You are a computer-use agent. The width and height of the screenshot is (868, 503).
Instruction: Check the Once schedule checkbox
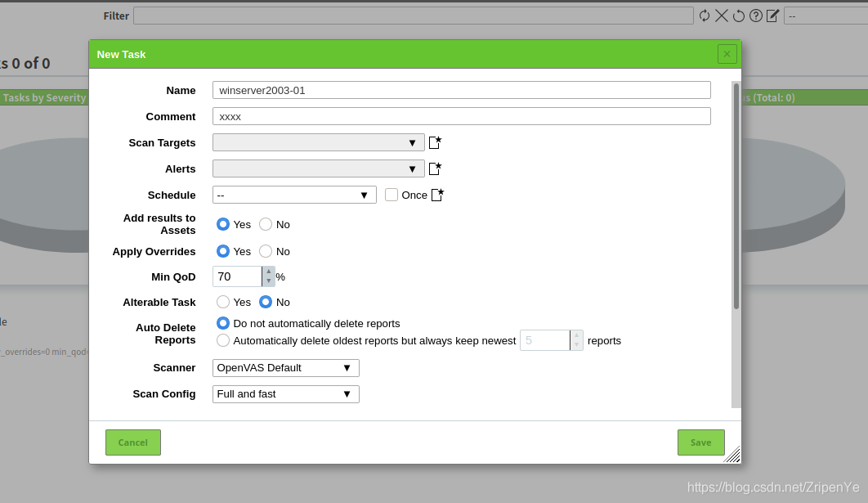click(x=391, y=195)
